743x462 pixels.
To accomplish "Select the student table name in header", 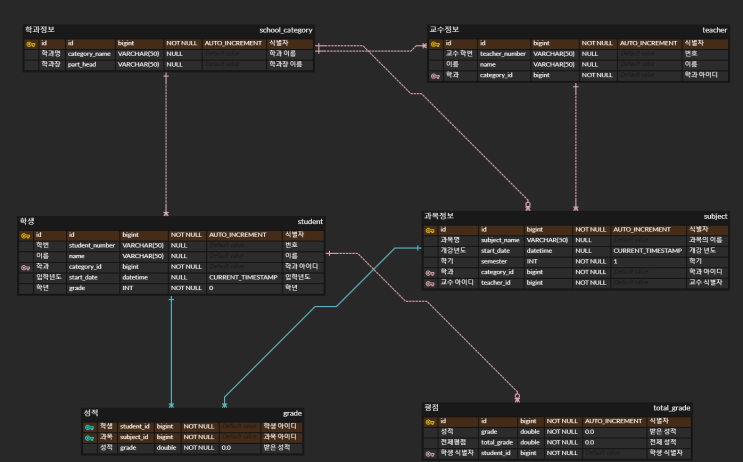I will click(x=310, y=222).
